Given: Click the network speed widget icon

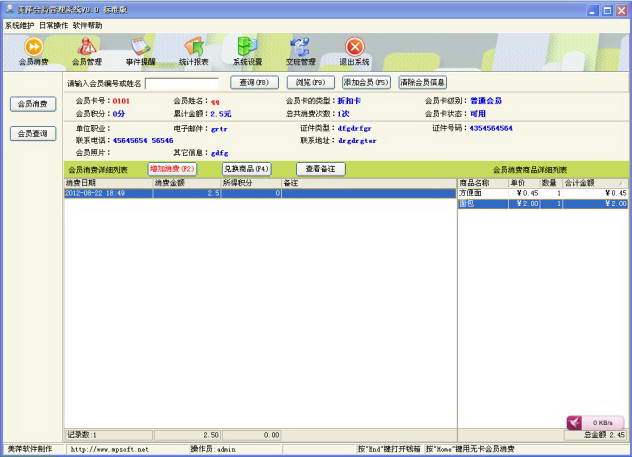Looking at the screenshot, I should click(x=575, y=423).
